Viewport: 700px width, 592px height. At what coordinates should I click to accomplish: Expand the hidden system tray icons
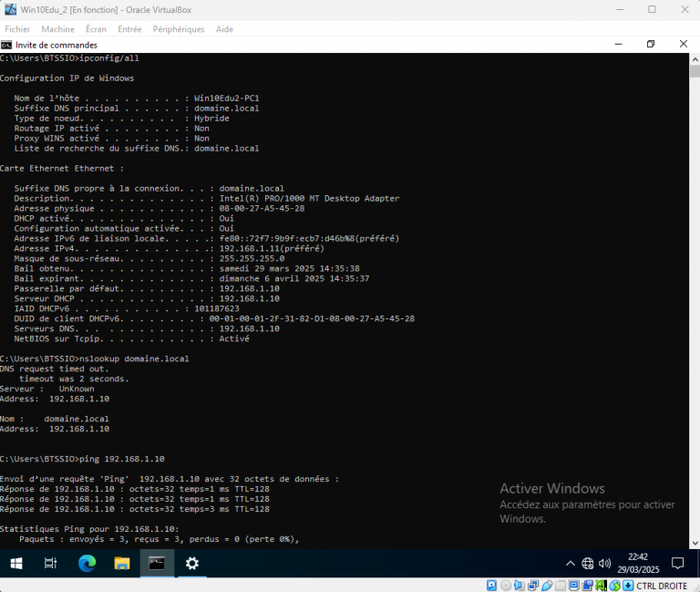pyautogui.click(x=571, y=564)
